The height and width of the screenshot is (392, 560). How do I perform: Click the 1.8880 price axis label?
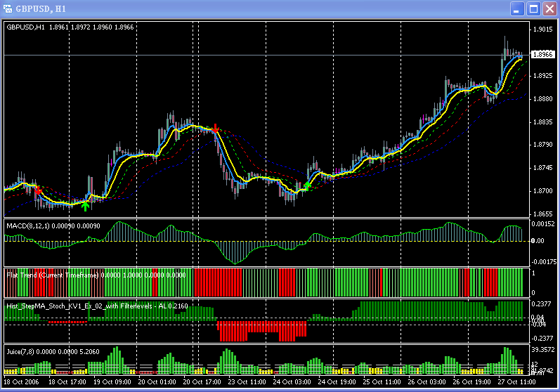[x=542, y=99]
